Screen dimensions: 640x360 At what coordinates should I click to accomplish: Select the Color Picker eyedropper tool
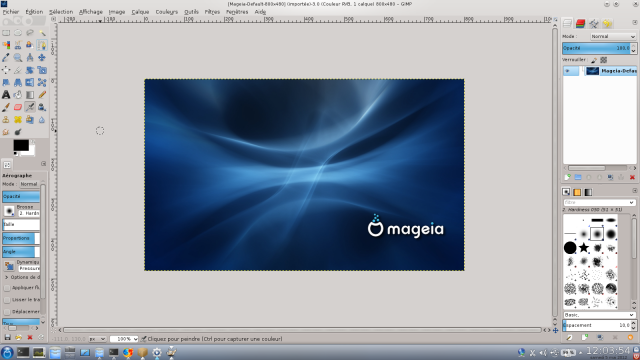6,58
